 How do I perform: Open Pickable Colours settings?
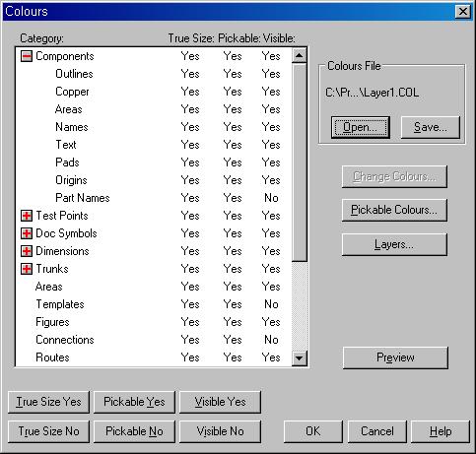[394, 210]
